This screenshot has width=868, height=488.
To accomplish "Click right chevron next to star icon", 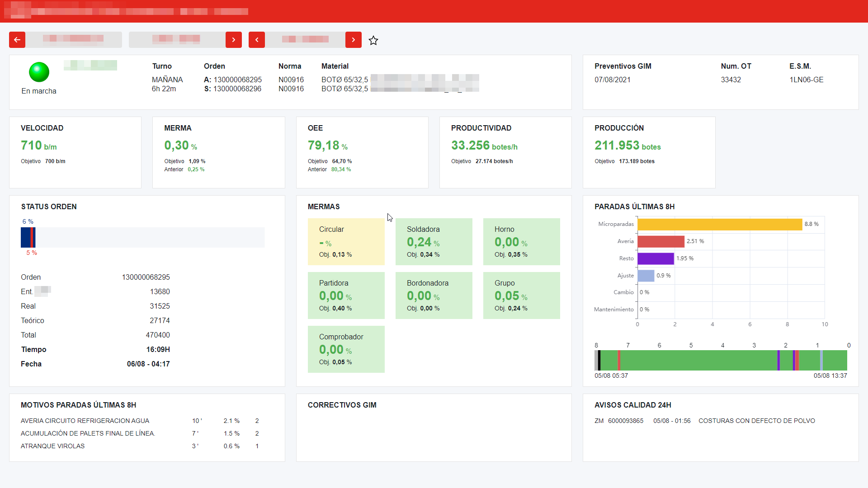I will tap(354, 40).
